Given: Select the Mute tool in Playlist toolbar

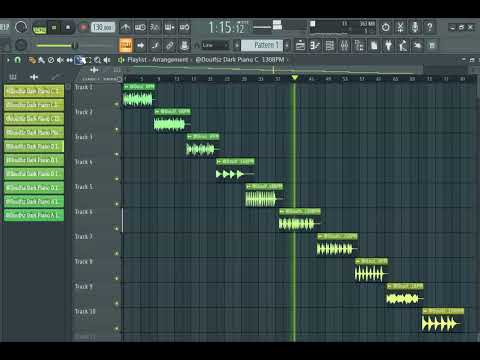Looking at the screenshot, I should point(60,60).
